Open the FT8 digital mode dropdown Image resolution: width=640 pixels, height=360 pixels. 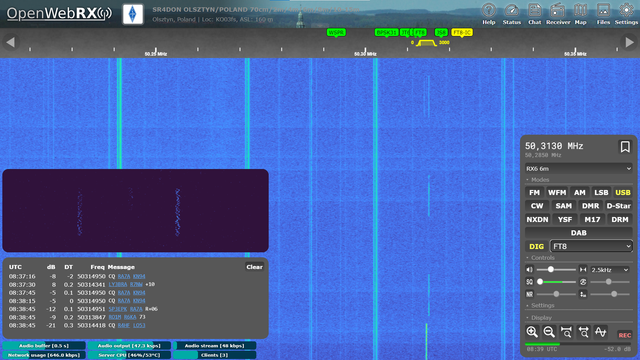[591, 246]
